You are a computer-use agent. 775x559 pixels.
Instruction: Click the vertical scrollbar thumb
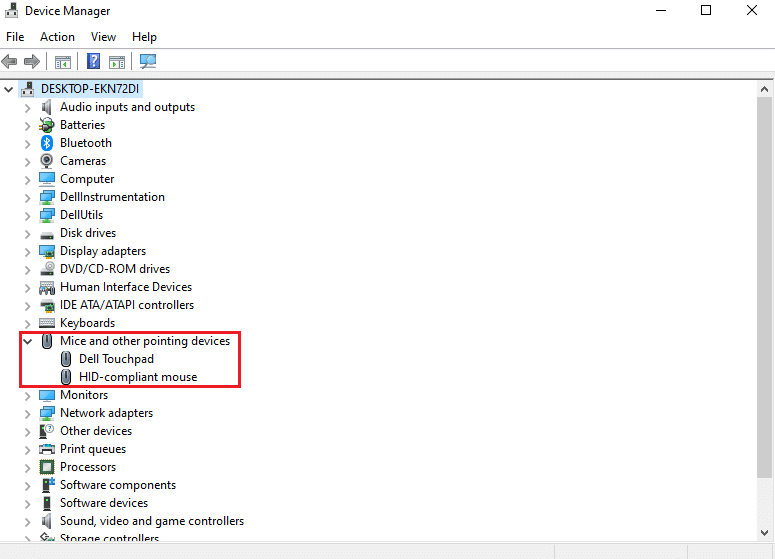pyautogui.click(x=764, y=287)
